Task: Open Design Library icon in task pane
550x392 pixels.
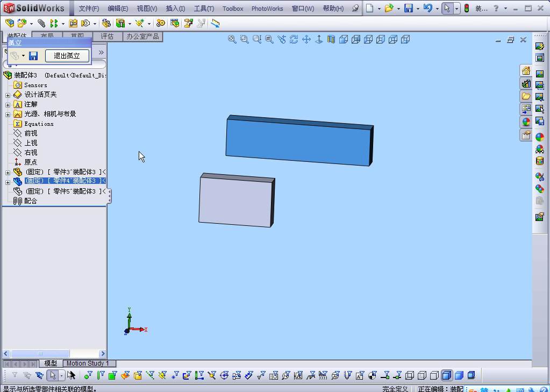Action: pyautogui.click(x=526, y=83)
